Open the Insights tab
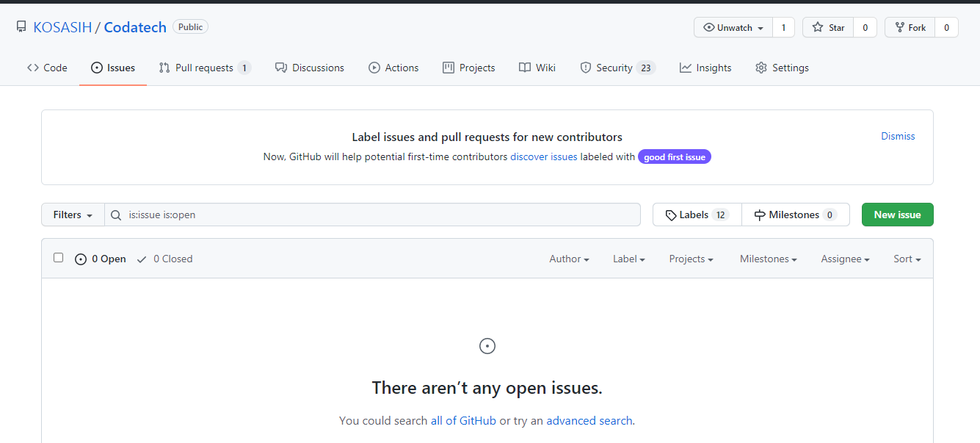The image size is (980, 443). tap(705, 68)
